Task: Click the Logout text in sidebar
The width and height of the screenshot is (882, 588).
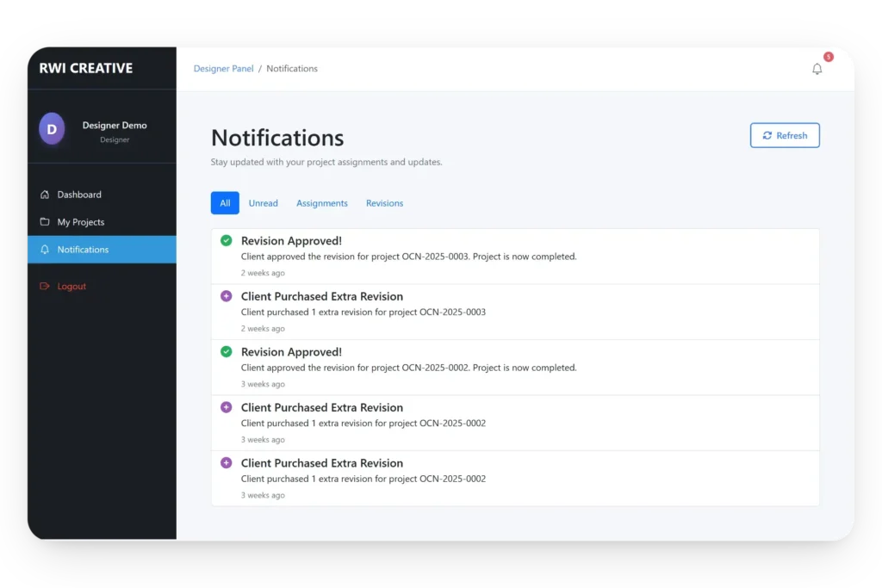Action: coord(71,286)
